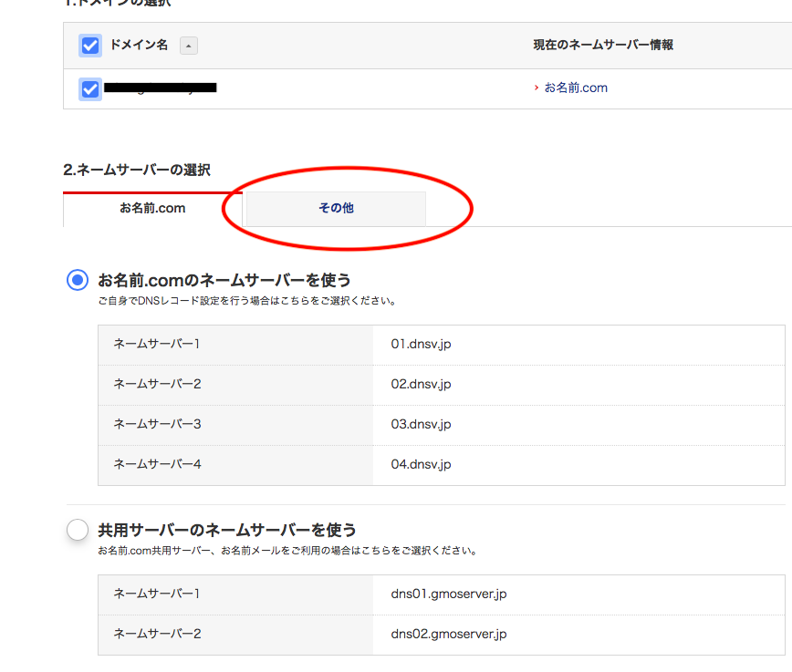Click ネームサーバー2 label beside 02.dnsv.jp
This screenshot has height=672, width=792.
pos(157,384)
